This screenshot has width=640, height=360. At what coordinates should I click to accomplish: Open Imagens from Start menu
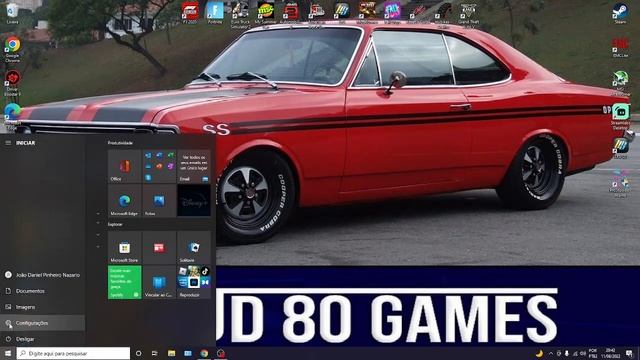click(42, 307)
